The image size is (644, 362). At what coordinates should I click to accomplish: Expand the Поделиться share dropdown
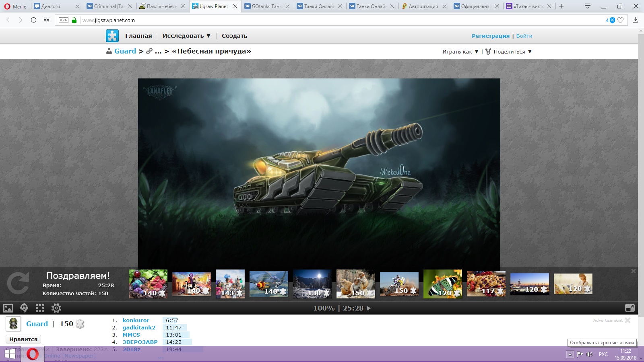[509, 51]
